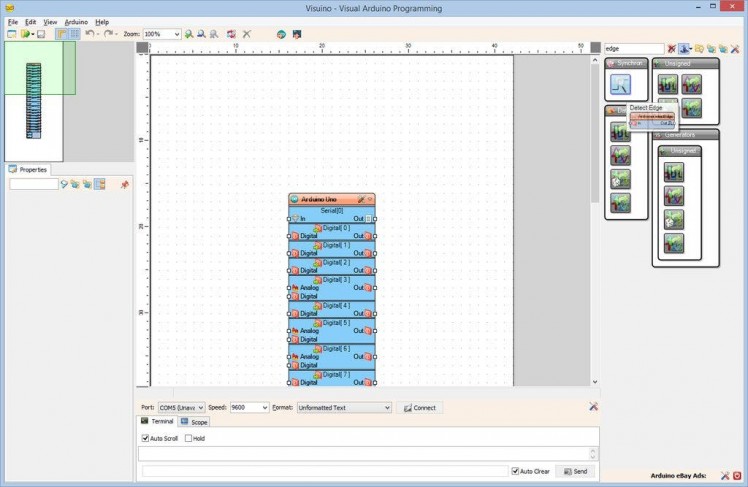Click the Zoom In magnifier icon
Screen dimensions: 748x487
(189, 34)
